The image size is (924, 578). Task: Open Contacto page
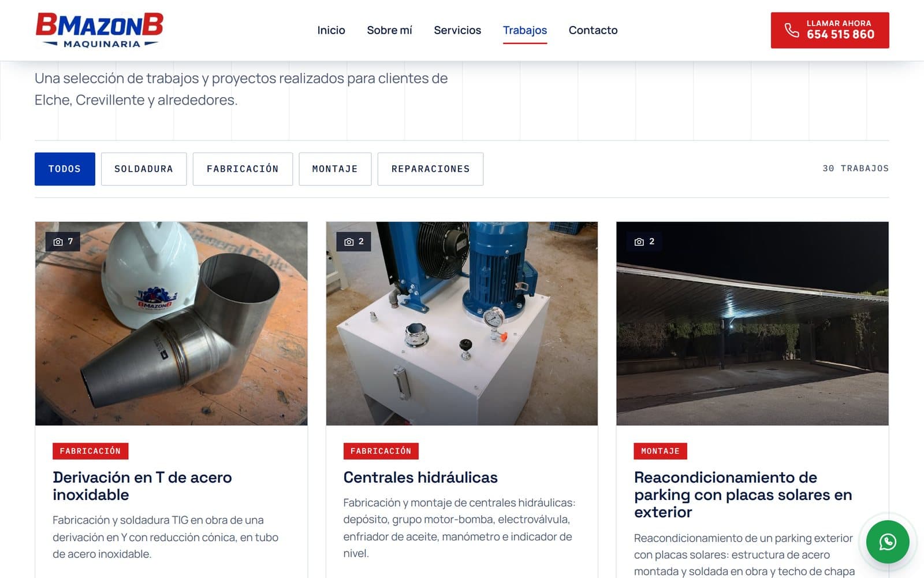593,30
